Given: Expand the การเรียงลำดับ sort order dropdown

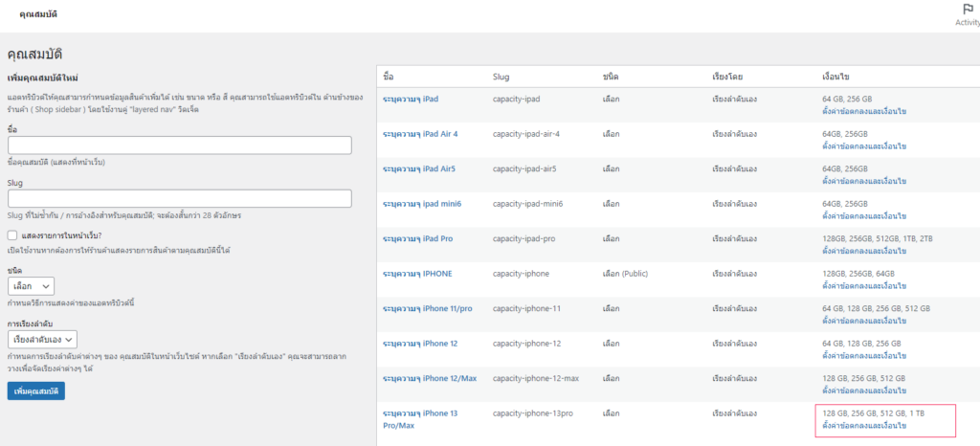Looking at the screenshot, I should pyautogui.click(x=42, y=339).
